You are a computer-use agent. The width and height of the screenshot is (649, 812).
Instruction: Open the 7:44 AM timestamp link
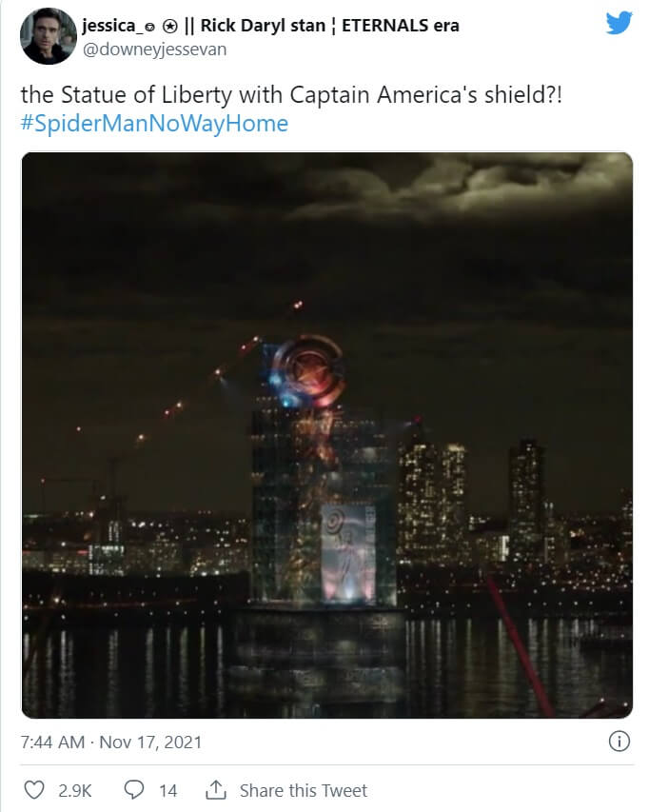point(52,743)
